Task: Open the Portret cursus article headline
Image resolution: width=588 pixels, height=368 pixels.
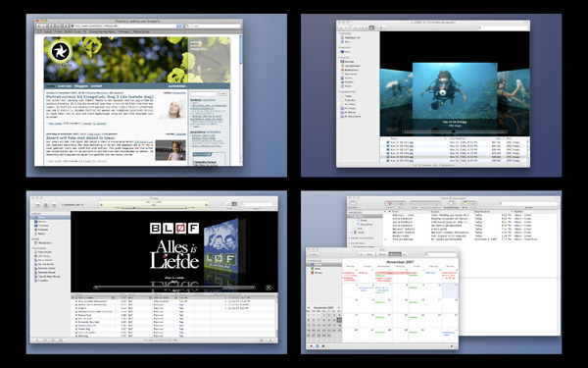Action: (x=100, y=97)
